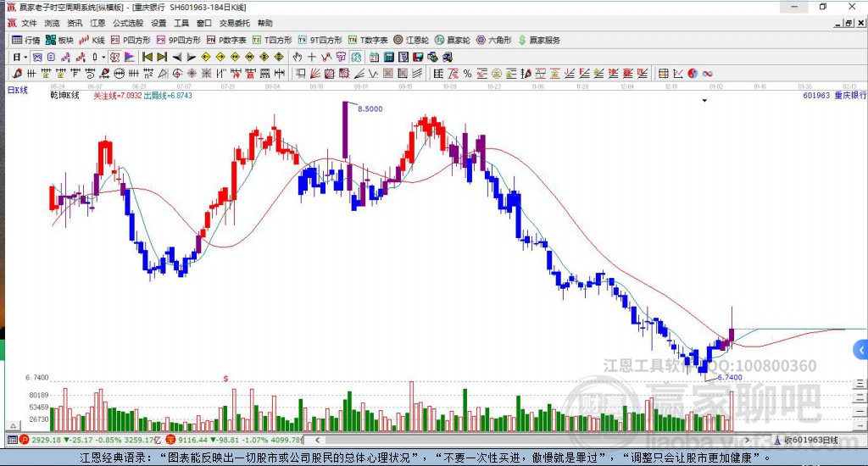The height and width of the screenshot is (466, 868).
Task: Select the red pencil drawing tool
Action: [17, 74]
